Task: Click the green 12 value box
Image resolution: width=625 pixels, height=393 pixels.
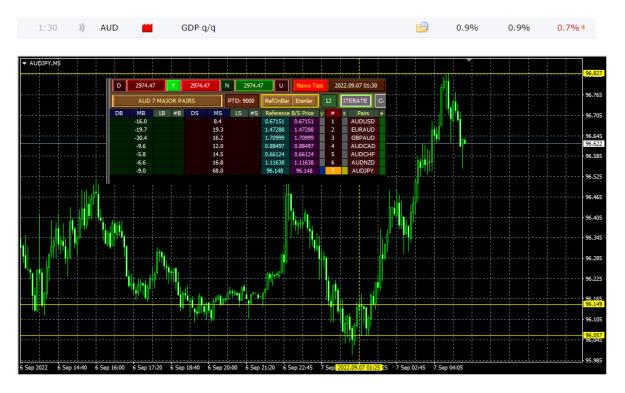Action: click(x=328, y=101)
